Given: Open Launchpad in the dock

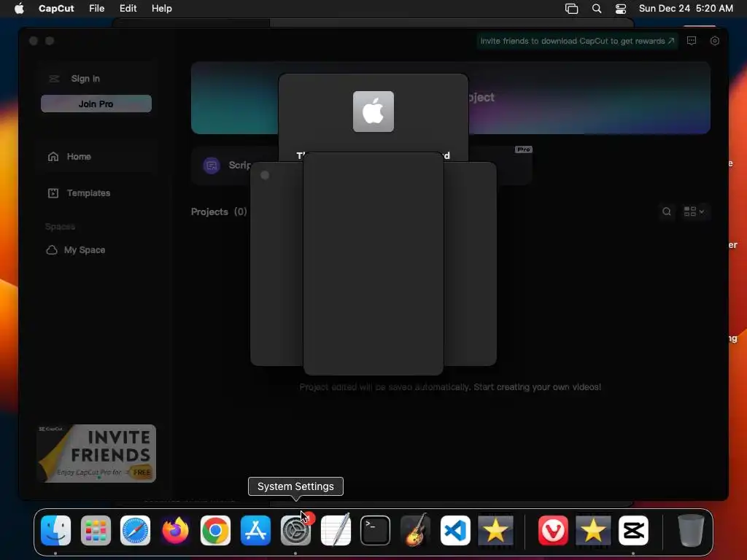Looking at the screenshot, I should point(96,530).
